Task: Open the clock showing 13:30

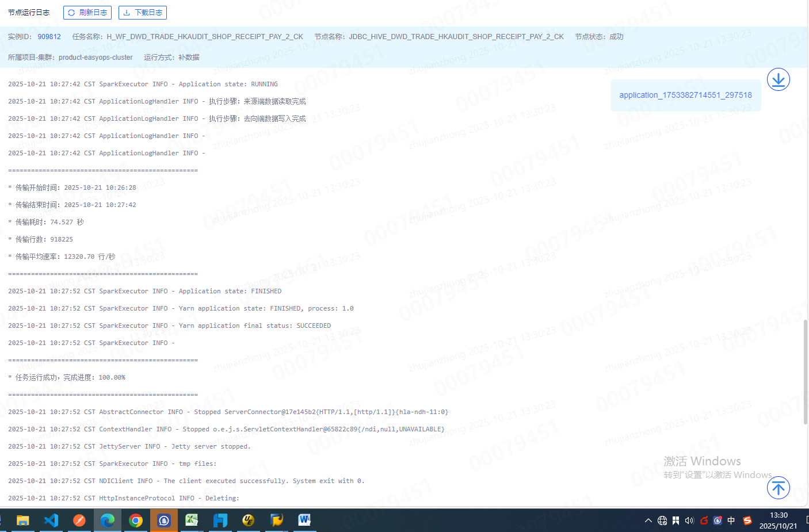Action: tap(778, 520)
